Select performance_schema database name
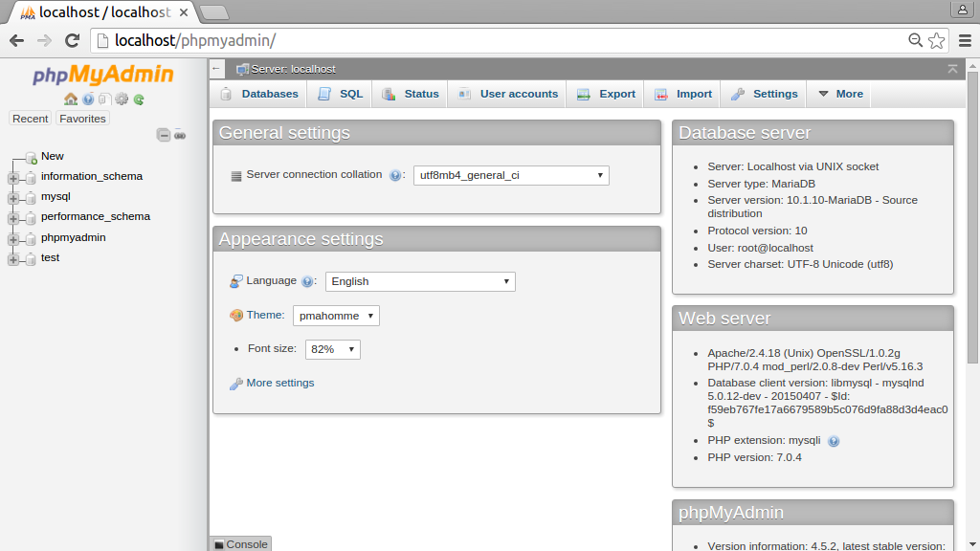The image size is (980, 551). tap(96, 216)
